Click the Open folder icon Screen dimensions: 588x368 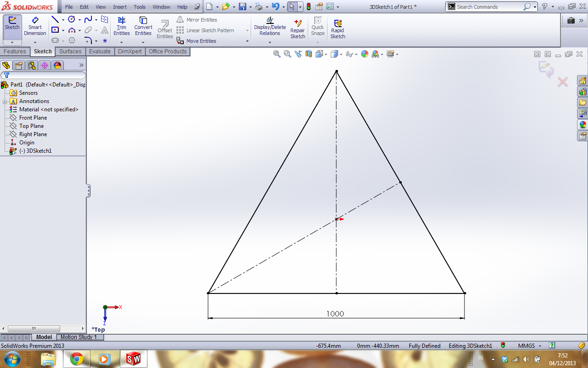(x=225, y=6)
